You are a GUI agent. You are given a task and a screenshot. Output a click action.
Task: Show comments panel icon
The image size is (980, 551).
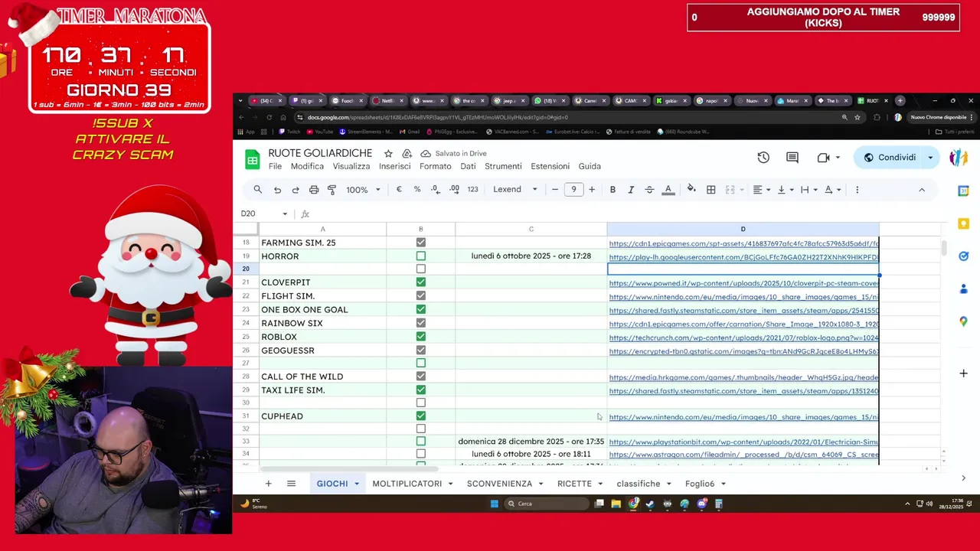pyautogui.click(x=792, y=158)
